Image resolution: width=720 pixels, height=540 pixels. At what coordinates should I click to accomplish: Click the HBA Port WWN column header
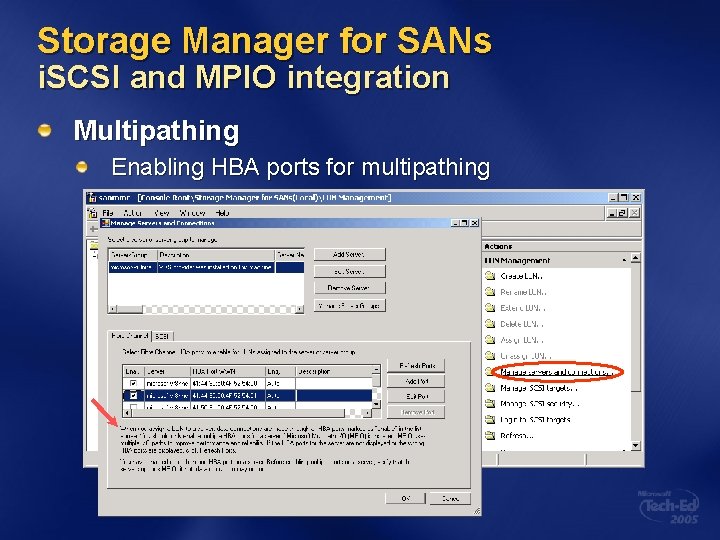click(x=228, y=371)
